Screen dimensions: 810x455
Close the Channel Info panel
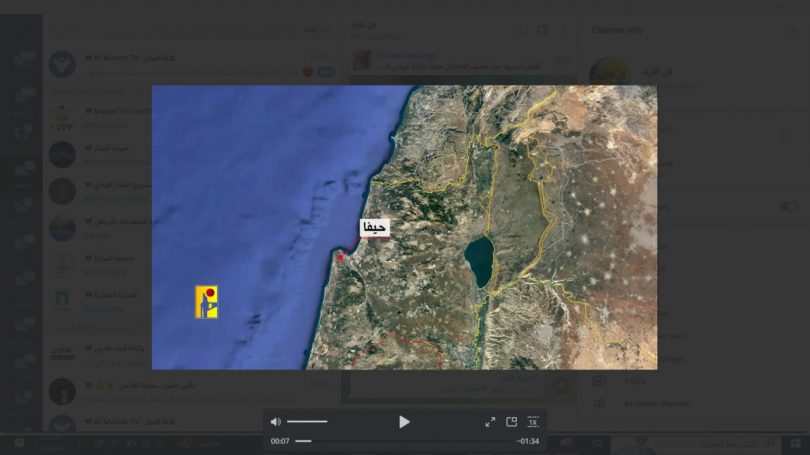(x=794, y=30)
